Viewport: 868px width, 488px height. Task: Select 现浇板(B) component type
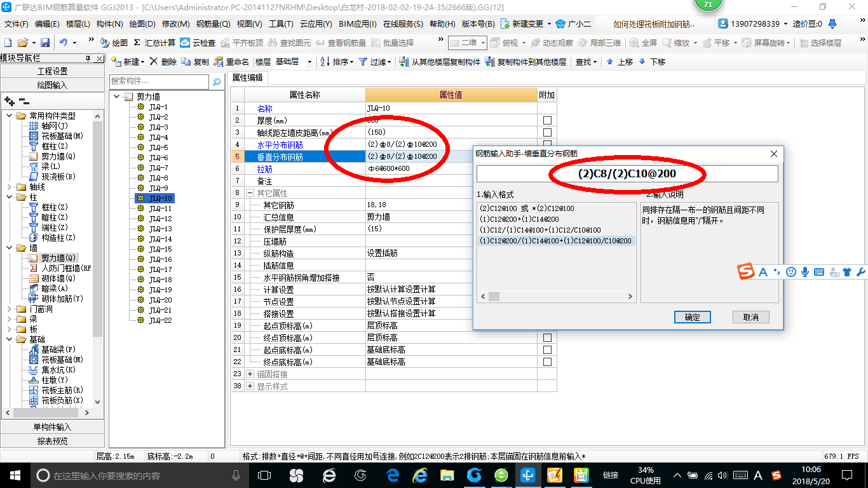53,177
